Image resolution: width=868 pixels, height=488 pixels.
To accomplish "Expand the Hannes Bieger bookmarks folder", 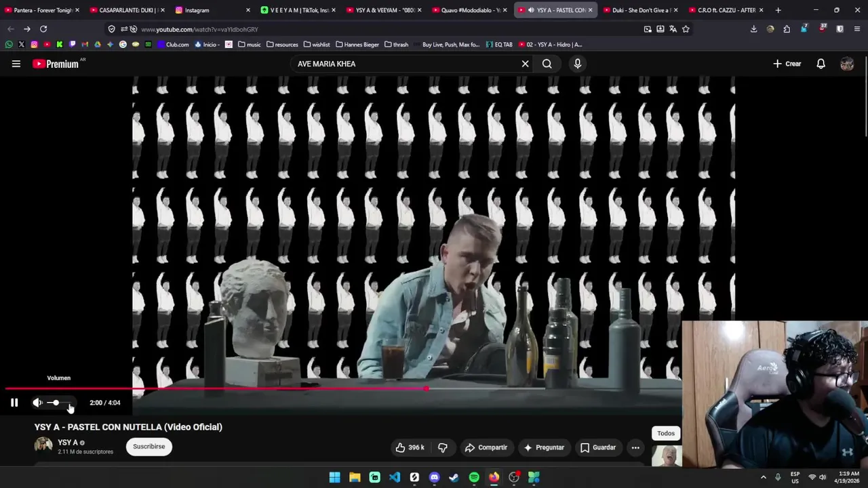I will [x=357, y=45].
